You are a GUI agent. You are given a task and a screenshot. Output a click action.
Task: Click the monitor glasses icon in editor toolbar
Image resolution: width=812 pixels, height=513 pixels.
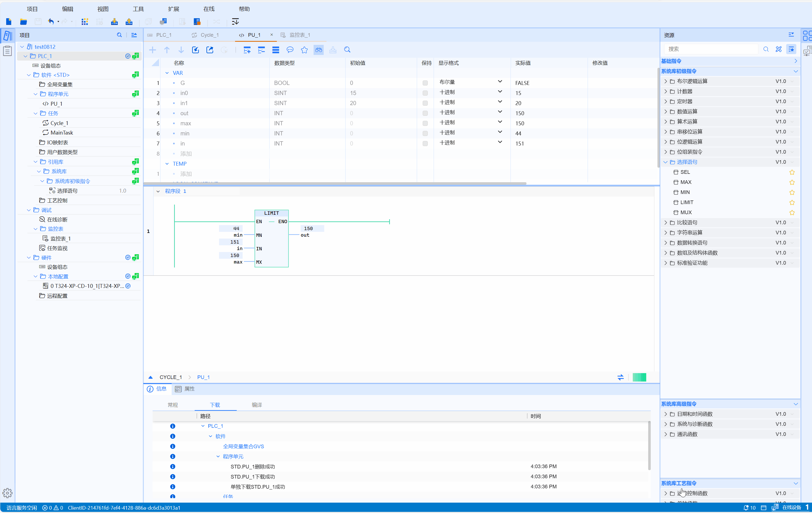point(318,50)
